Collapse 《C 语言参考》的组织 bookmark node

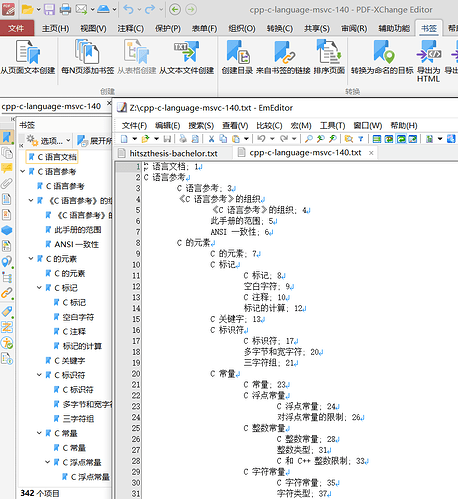(31, 200)
